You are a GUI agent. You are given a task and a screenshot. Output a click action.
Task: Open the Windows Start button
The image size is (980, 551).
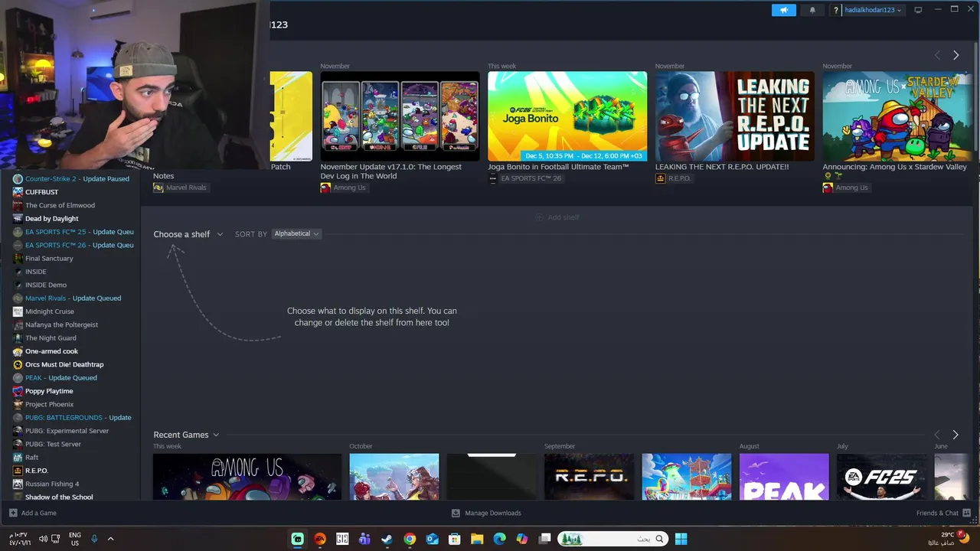pos(681,539)
